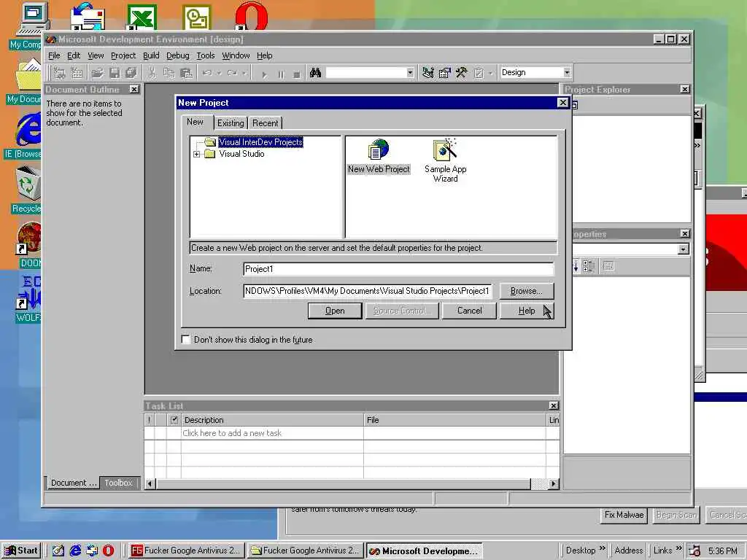Click the Break pause toolbar icon
Screen dimensions: 747x560
281,74
